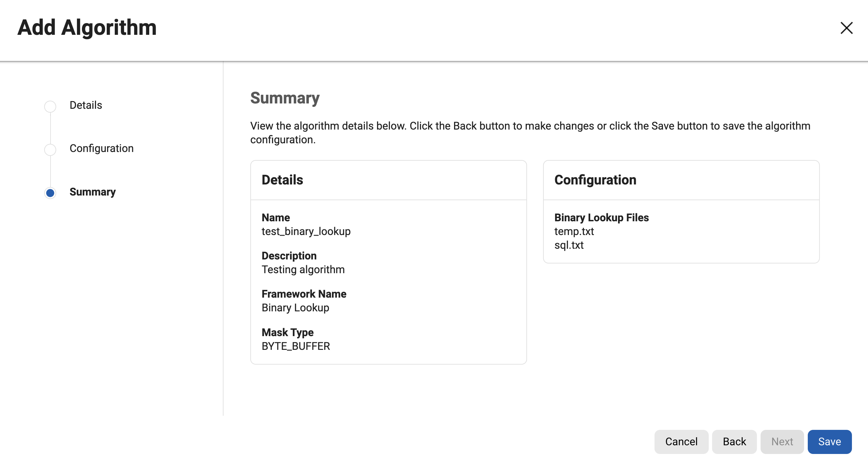Click the Back button
The width and height of the screenshot is (868, 462).
click(x=734, y=442)
